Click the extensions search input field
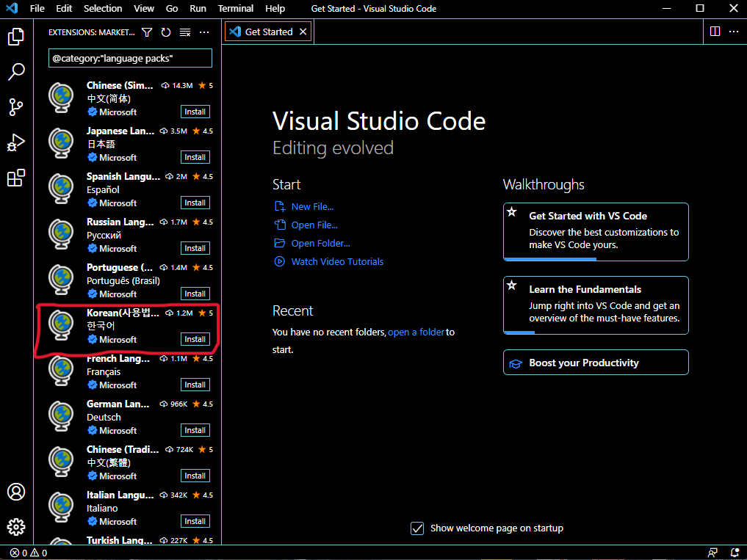 point(130,58)
